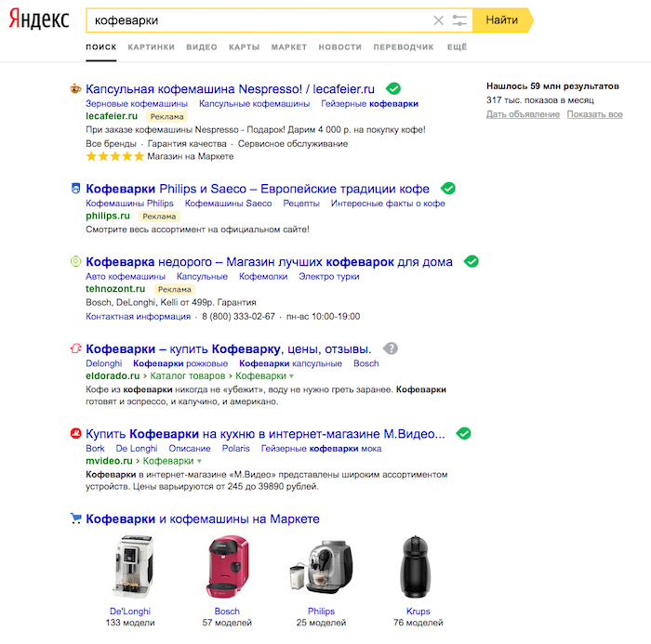Click green checkmark beside the Nespresso result
The height and width of the screenshot is (644, 651).
click(x=393, y=88)
